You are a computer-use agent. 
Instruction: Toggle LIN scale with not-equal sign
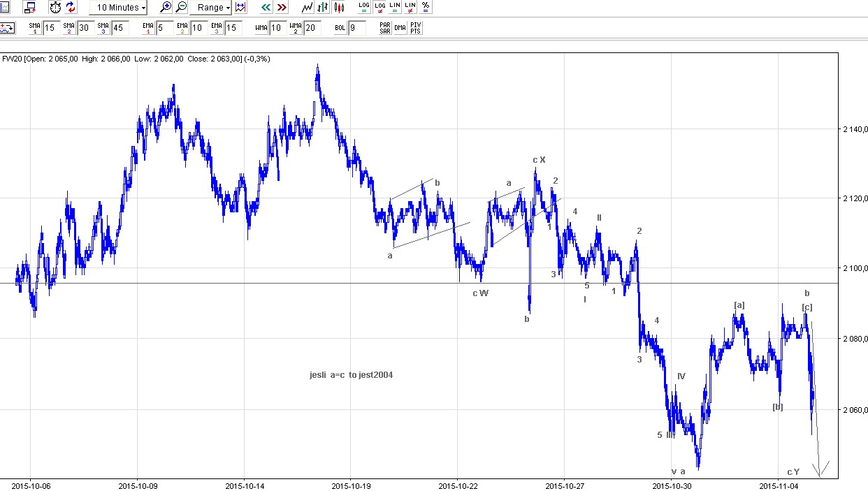click(x=410, y=8)
